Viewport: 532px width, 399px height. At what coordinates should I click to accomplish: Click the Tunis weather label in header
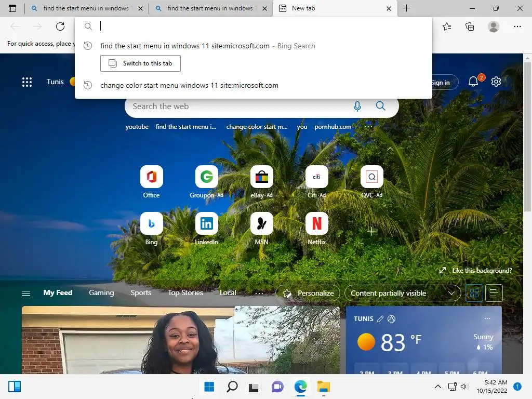tap(55, 82)
